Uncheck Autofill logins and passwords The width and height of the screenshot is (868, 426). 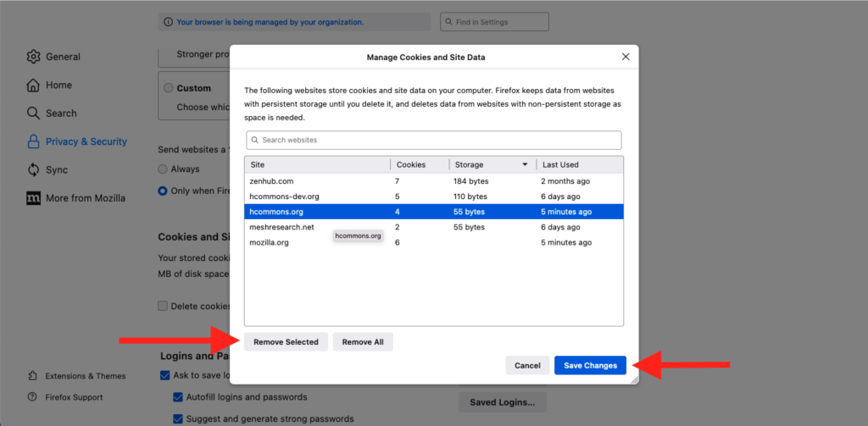[x=178, y=397]
